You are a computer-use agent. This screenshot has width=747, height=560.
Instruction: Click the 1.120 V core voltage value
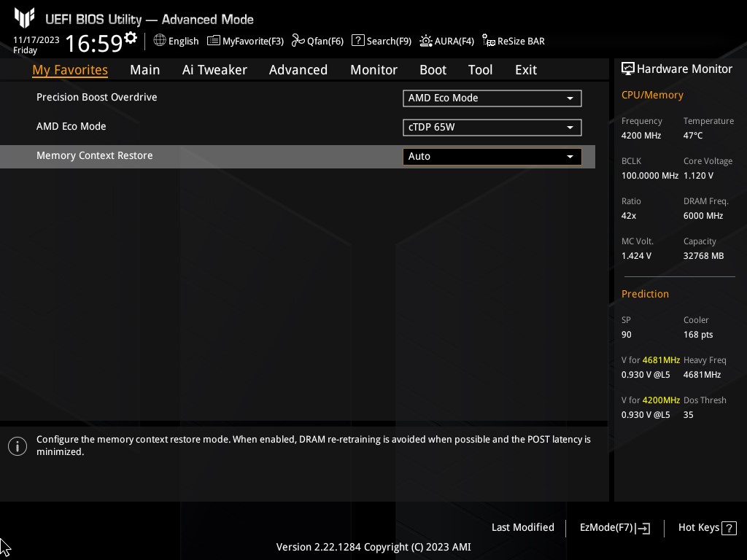pyautogui.click(x=698, y=176)
